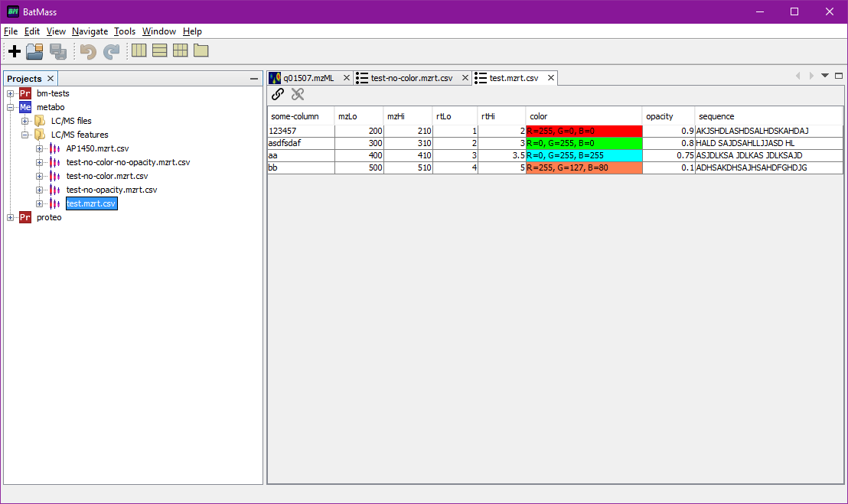
Task: Arrange windows in vertical columns layout
Action: pos(139,50)
